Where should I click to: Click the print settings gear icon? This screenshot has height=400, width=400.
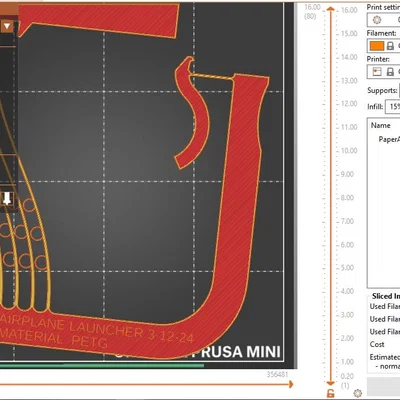tap(377, 20)
